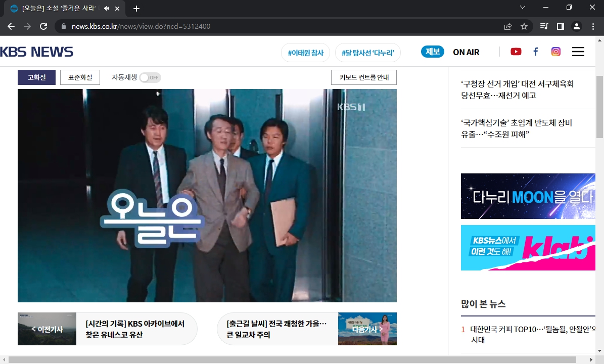Open the media control icon in toolbar
Screen dimensions: 604x364
pos(544,26)
